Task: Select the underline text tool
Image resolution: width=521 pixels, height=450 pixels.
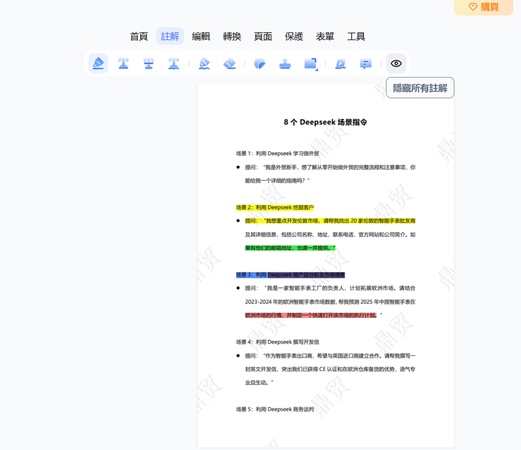Action: [123, 63]
